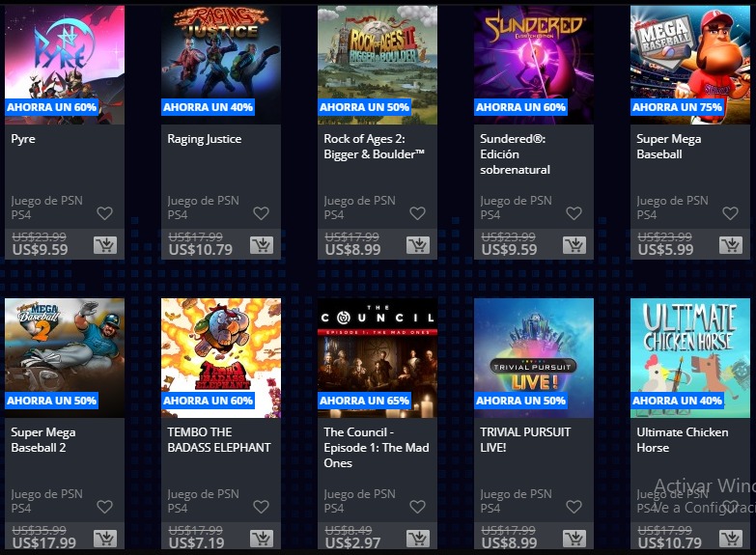Add Sundered to the cart

click(x=574, y=245)
